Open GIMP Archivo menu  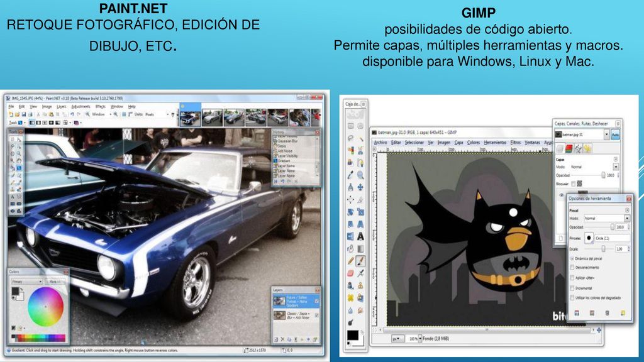point(380,143)
